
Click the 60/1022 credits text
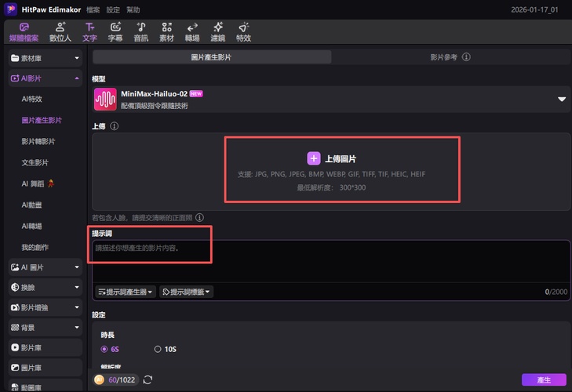[x=122, y=380]
